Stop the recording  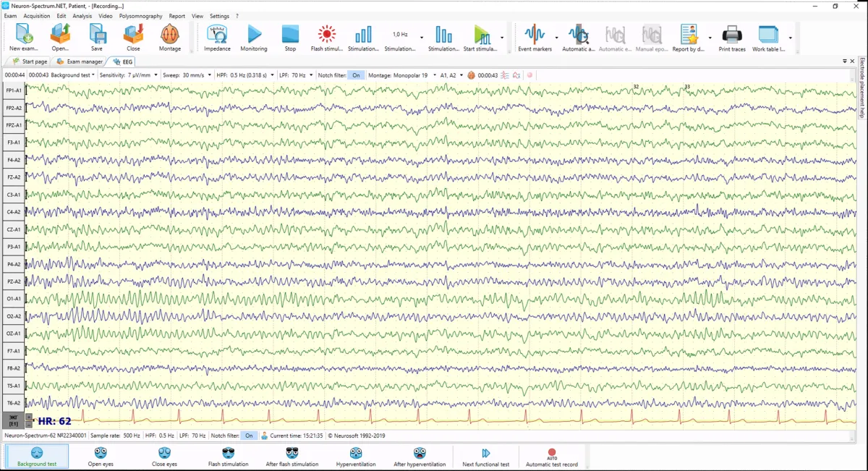click(x=290, y=38)
